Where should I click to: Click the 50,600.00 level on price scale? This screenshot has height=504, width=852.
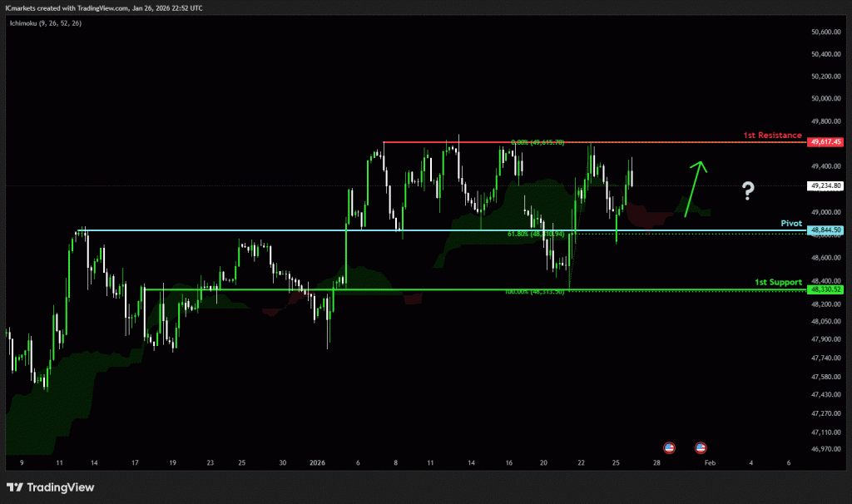point(826,32)
